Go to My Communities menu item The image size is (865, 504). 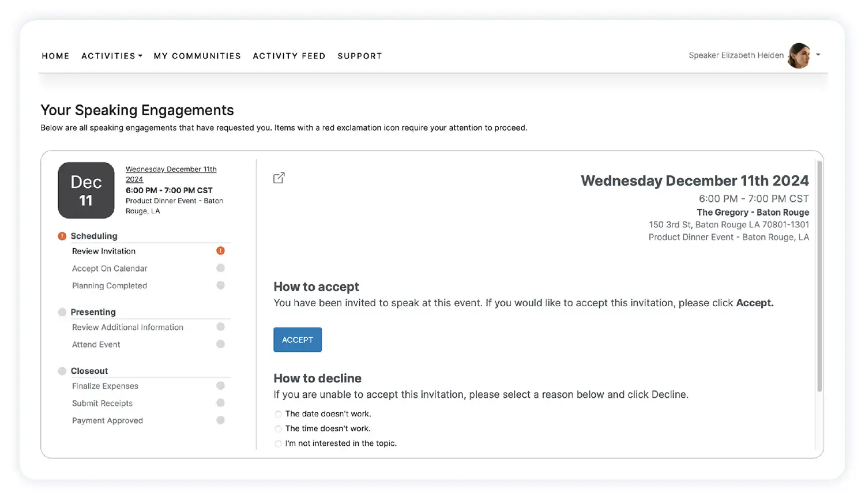(197, 56)
